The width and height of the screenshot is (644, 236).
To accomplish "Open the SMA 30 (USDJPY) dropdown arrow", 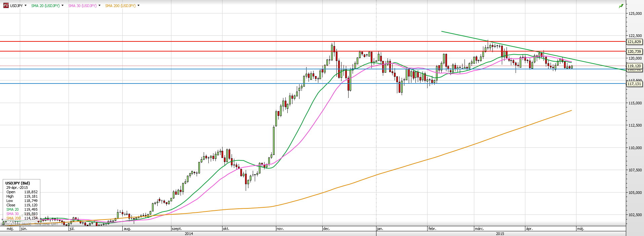I will tap(99, 6).
